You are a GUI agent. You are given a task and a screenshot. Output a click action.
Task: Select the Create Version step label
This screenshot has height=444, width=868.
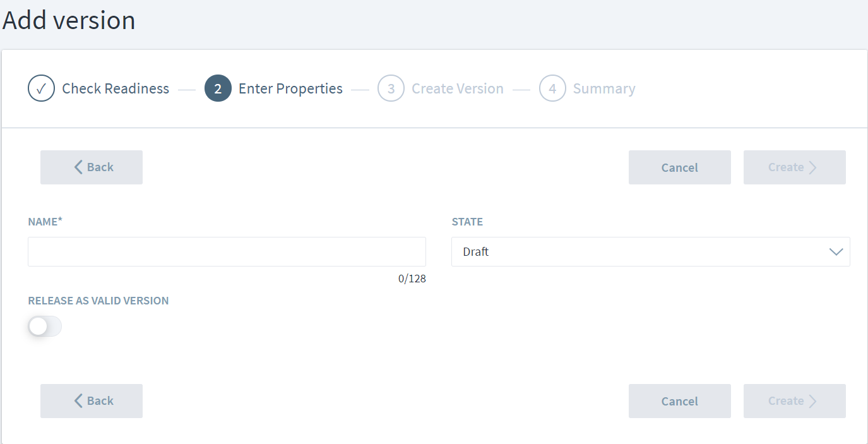pos(458,88)
